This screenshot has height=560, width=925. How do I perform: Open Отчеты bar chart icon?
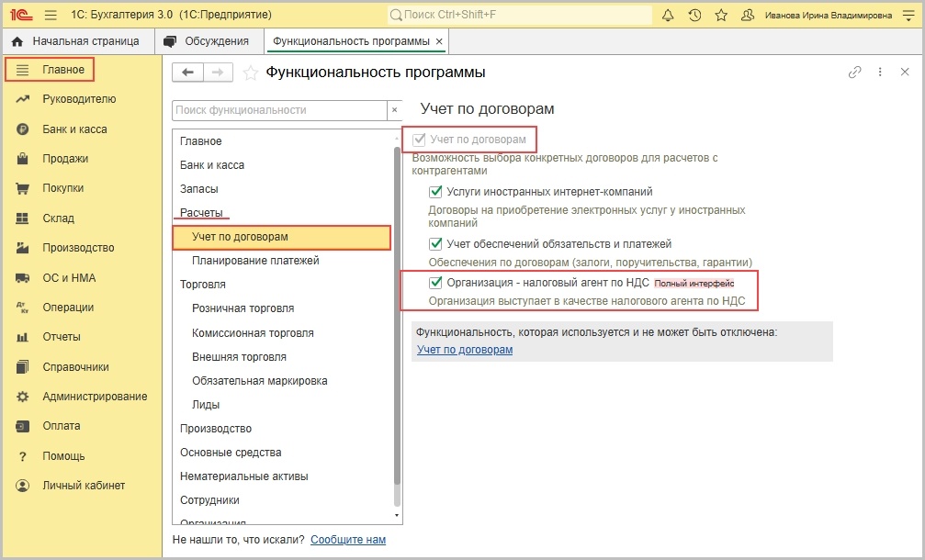(22, 337)
